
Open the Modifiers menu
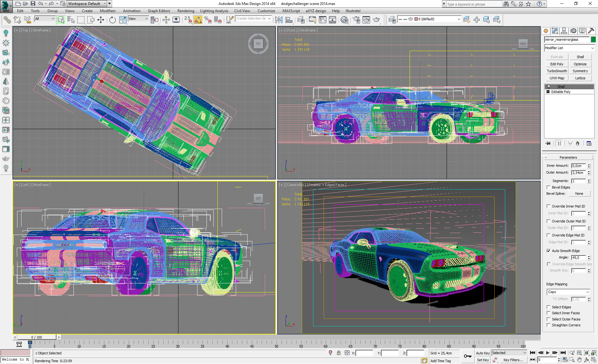pyautogui.click(x=108, y=11)
